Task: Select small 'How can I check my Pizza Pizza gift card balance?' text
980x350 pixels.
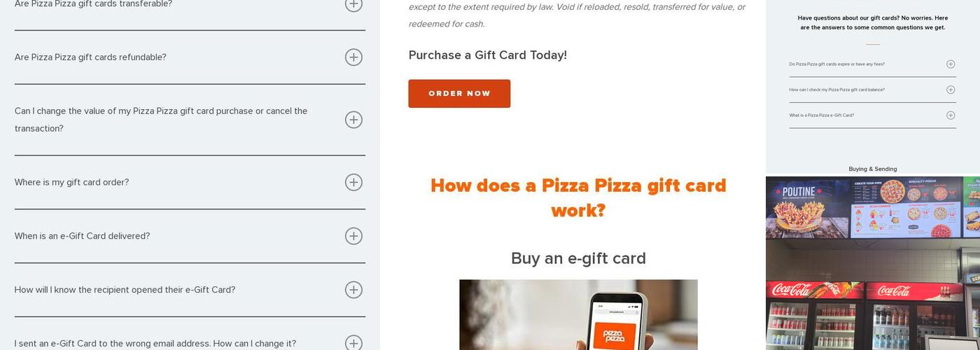Action: point(836,90)
